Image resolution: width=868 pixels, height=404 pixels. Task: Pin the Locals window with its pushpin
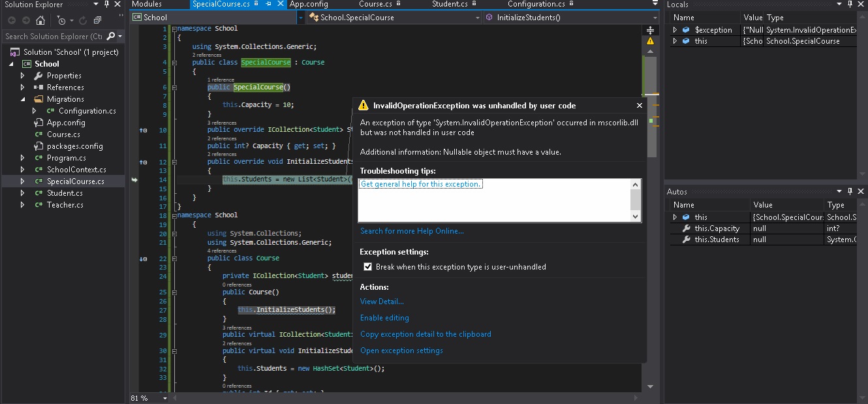(850, 5)
